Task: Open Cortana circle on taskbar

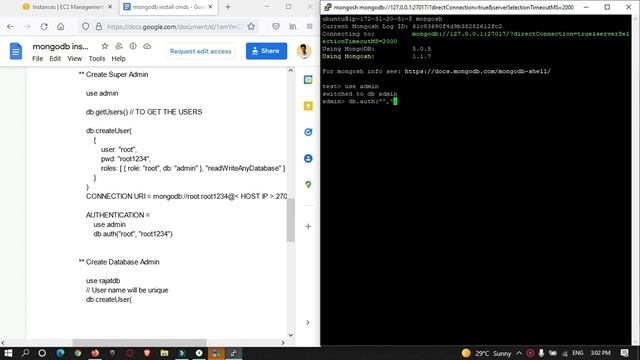Action: (x=42, y=353)
